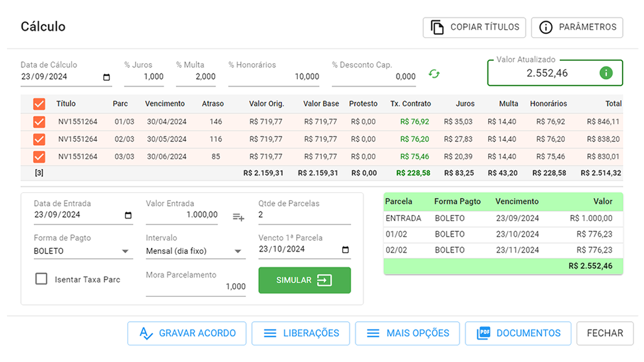The image size is (644, 362).
Task: Click the DOCUMENTOS button
Action: point(518,333)
